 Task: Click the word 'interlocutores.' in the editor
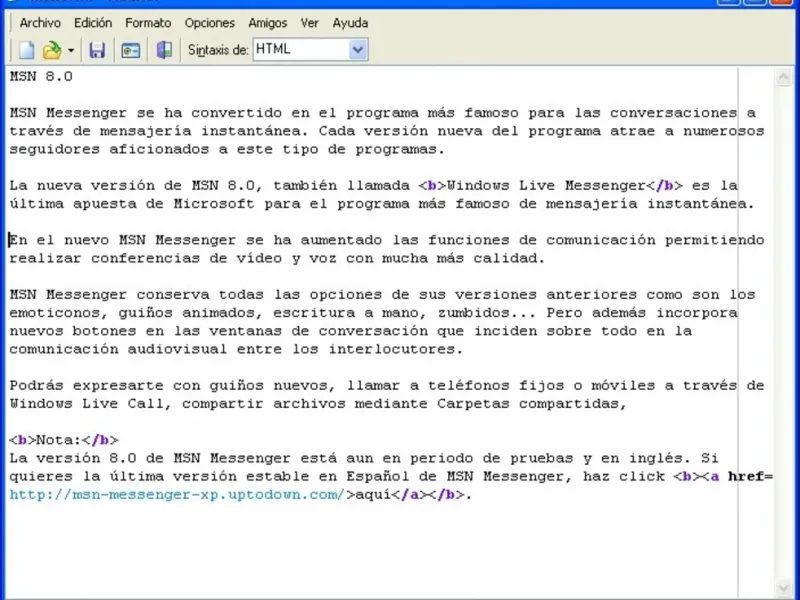coord(396,349)
